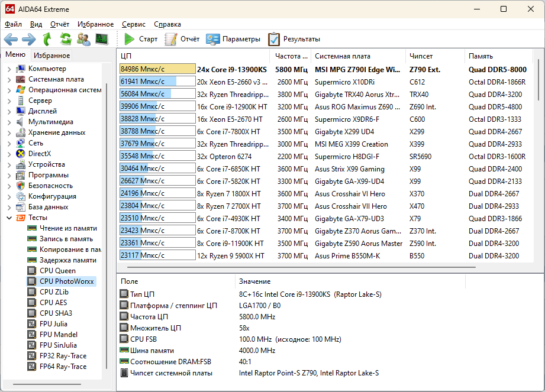The width and height of the screenshot is (545, 392).
Task: Select the Тесты folder icon
Action: pos(21,218)
